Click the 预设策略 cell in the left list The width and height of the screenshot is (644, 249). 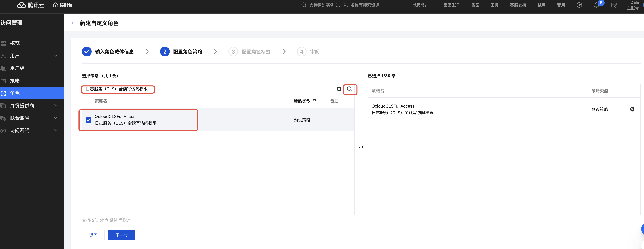click(x=302, y=120)
